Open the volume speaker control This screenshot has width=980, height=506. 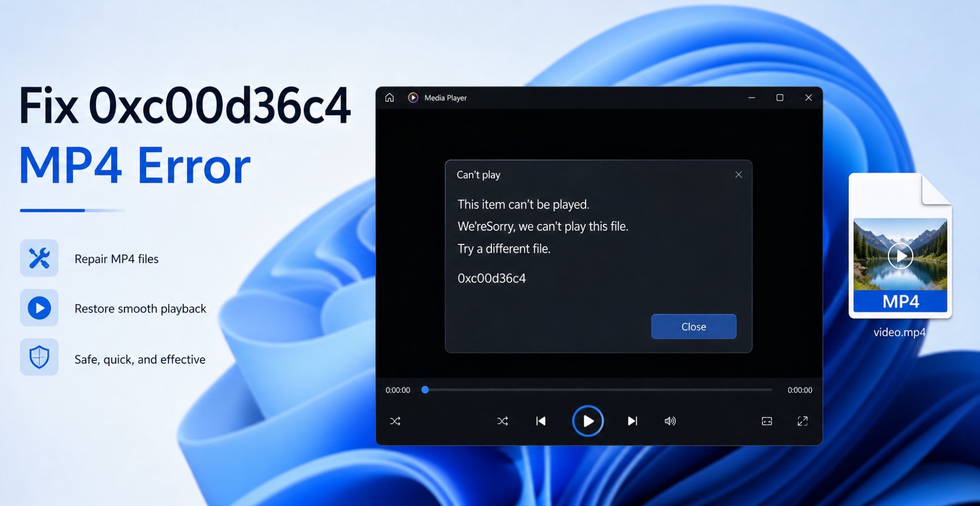click(670, 421)
